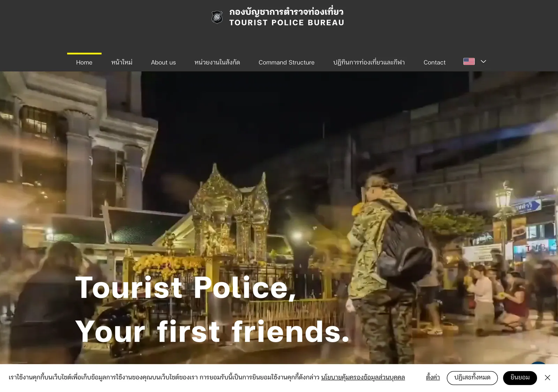Click the Thai title กองบัญชาการตำรวจท่องเที่ยว
Screen dimensions: 558x392
286,11
